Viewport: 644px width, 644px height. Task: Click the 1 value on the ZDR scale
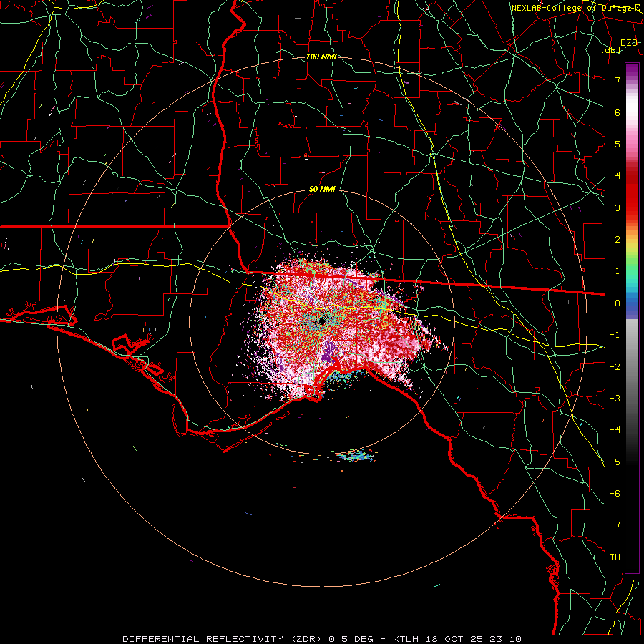click(x=618, y=271)
